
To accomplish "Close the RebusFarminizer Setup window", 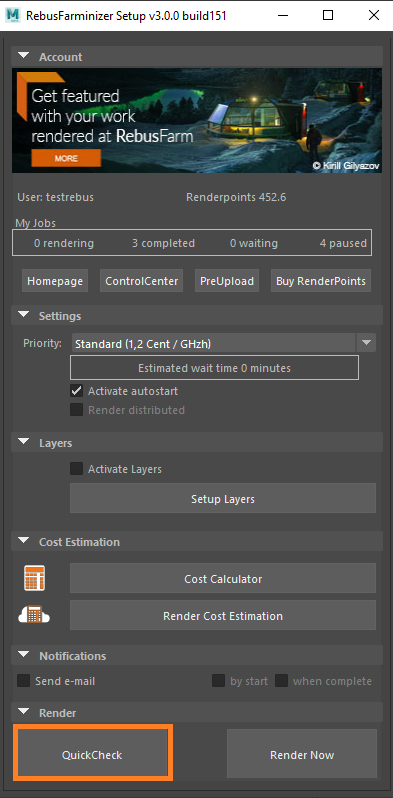I will coord(373,15).
